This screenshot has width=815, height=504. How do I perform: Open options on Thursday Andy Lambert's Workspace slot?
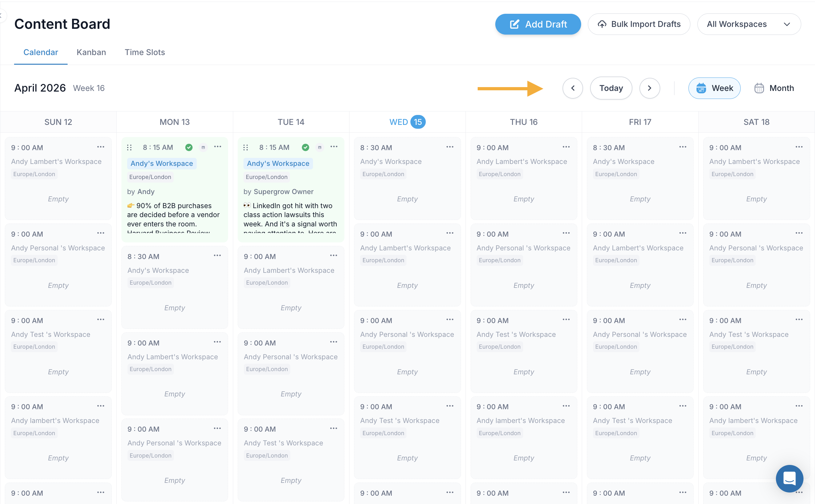click(566, 147)
